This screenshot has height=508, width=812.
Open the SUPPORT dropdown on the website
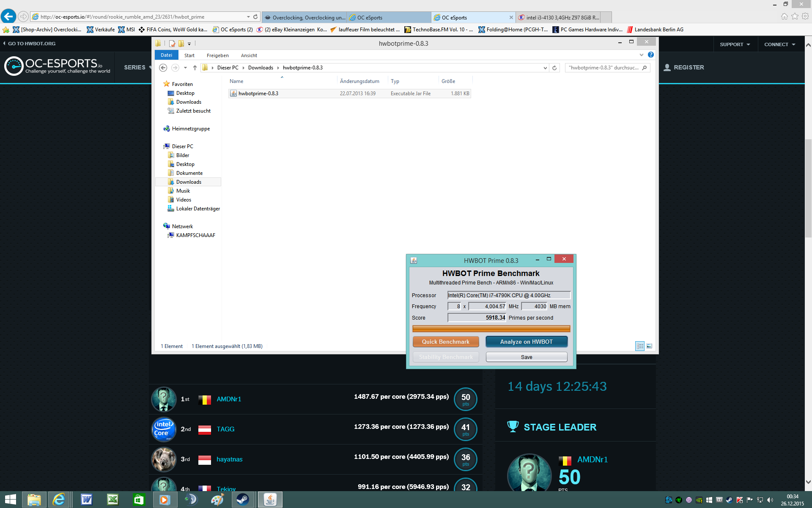pyautogui.click(x=735, y=44)
